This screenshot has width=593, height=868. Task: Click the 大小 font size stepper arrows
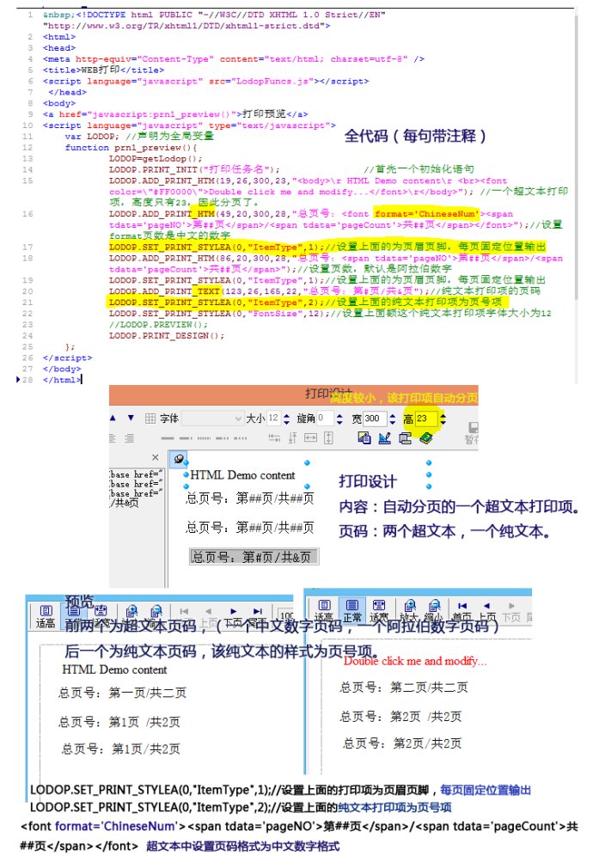(x=287, y=419)
